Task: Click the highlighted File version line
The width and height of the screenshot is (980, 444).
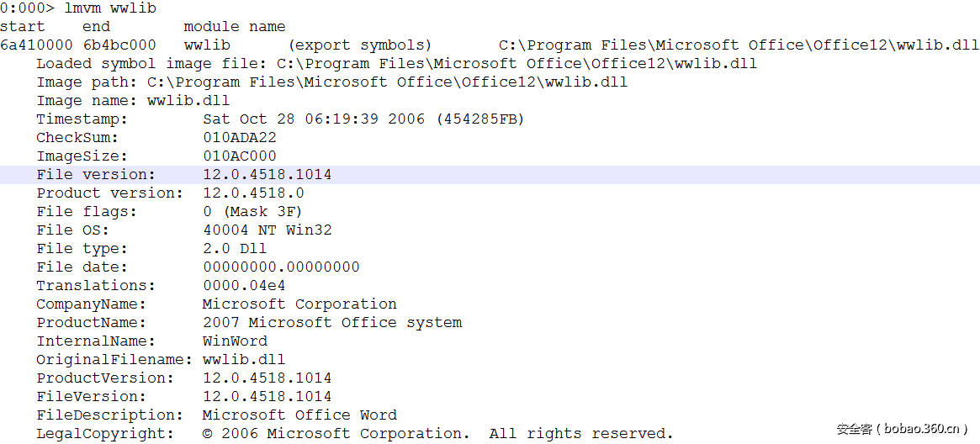Action: (x=268, y=175)
